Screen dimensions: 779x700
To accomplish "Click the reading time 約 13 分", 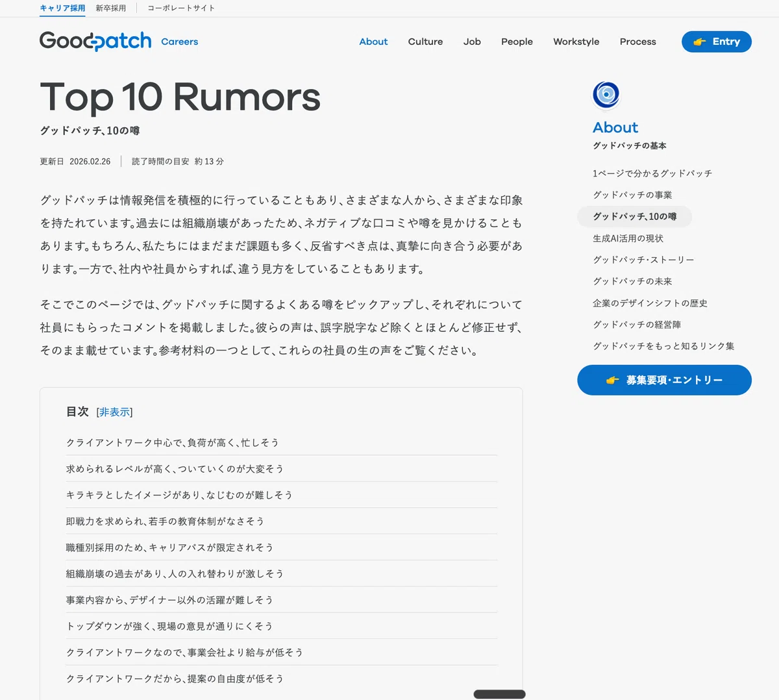I will (x=209, y=162).
